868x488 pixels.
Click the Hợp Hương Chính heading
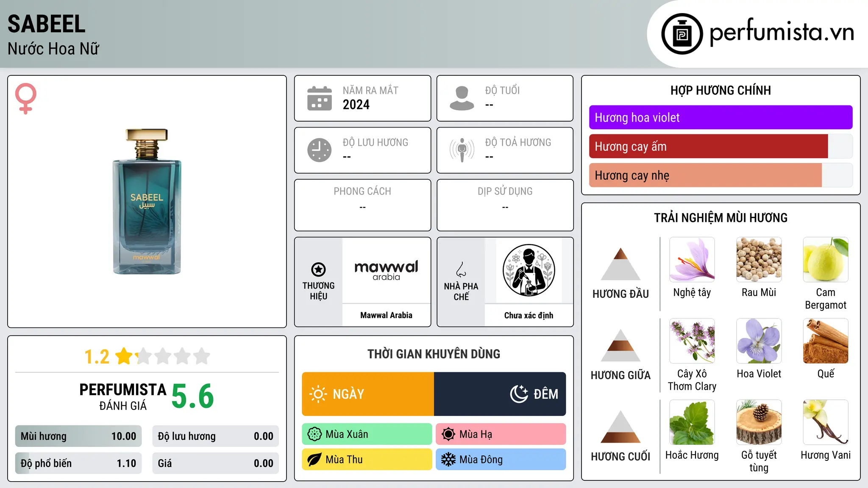[721, 90]
